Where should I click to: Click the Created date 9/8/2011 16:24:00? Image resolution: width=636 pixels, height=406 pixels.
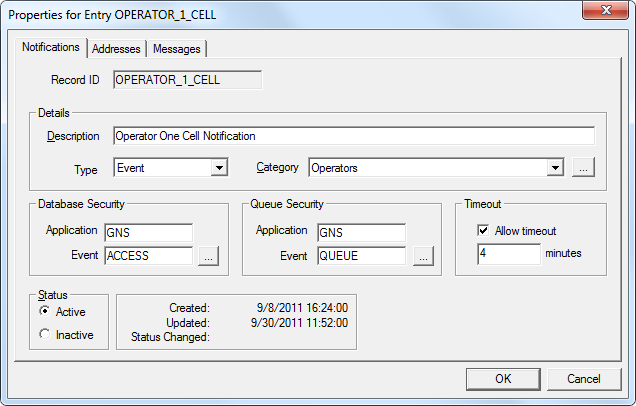(302, 308)
